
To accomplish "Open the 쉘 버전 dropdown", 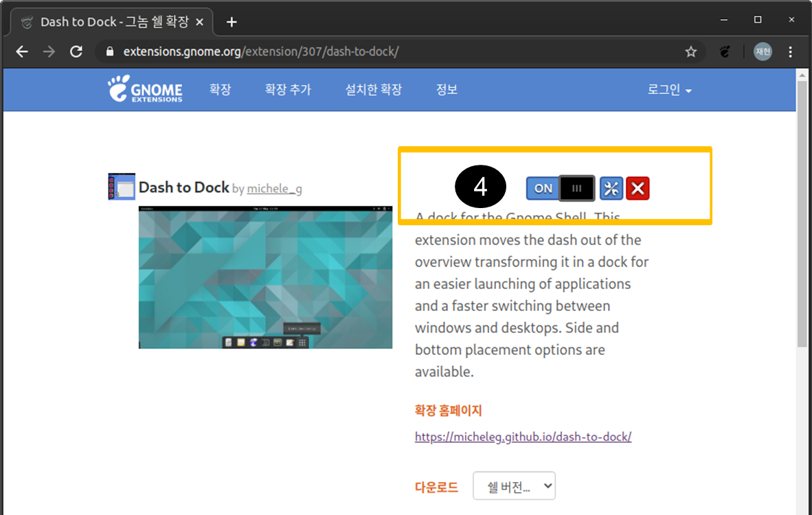I will click(515, 485).
